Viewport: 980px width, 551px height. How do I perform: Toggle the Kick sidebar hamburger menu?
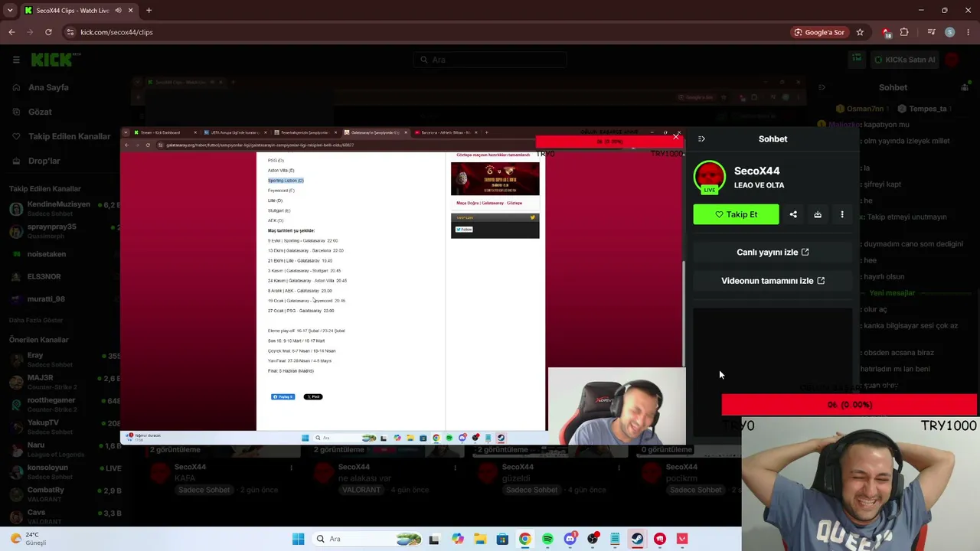[16, 60]
